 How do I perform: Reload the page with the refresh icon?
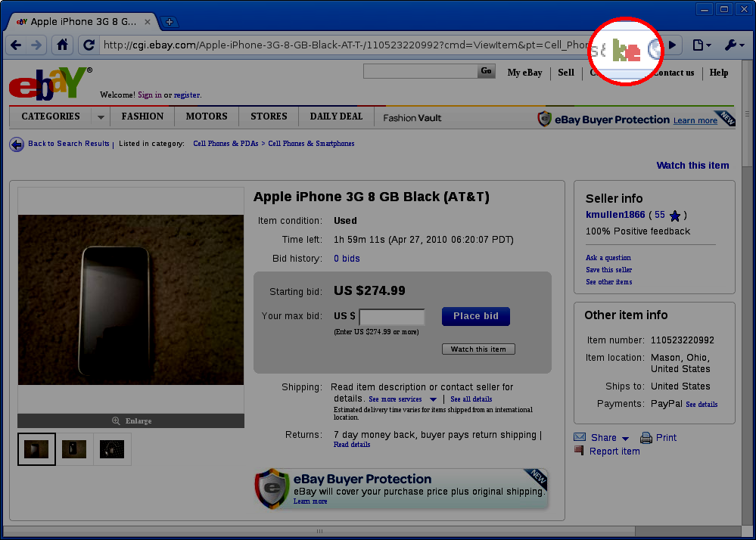pos(89,45)
